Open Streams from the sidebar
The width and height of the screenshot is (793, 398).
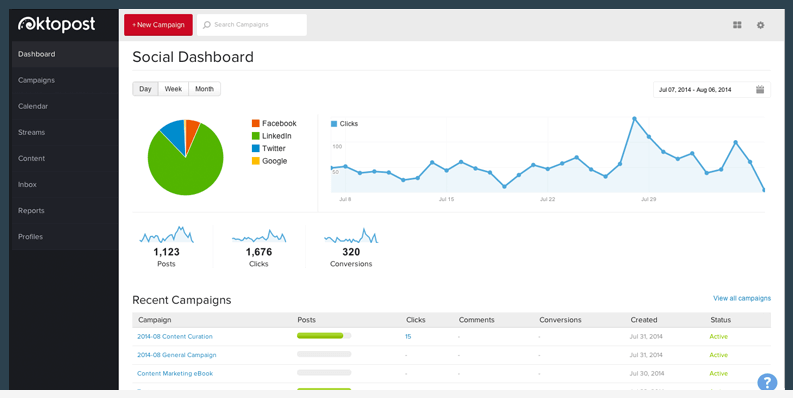point(65,132)
